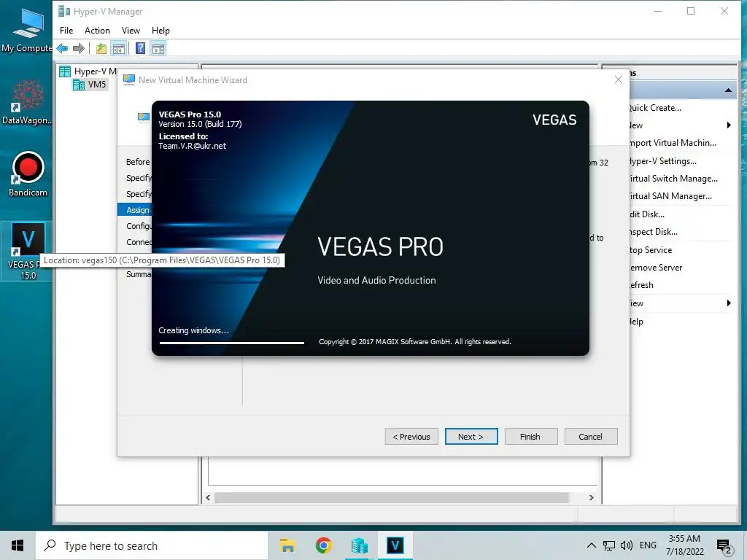
Task: Toggle the Show/Hide Console Tree toolbar icon
Action: tap(118, 48)
